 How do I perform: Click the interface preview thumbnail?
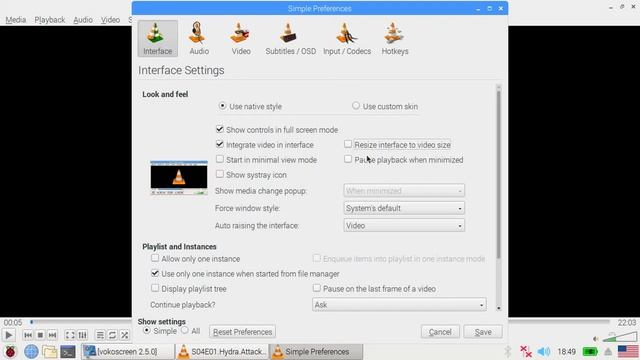coord(179,178)
